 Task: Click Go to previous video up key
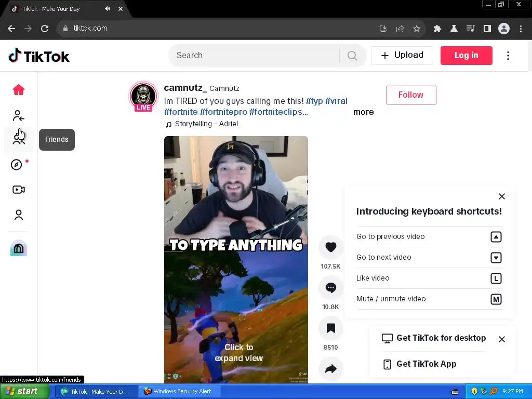tap(496, 237)
